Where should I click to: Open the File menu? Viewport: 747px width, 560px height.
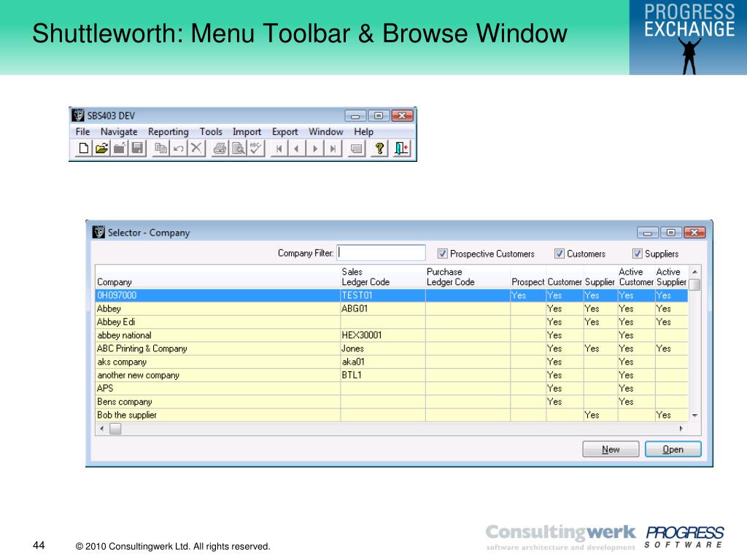pyautogui.click(x=82, y=131)
